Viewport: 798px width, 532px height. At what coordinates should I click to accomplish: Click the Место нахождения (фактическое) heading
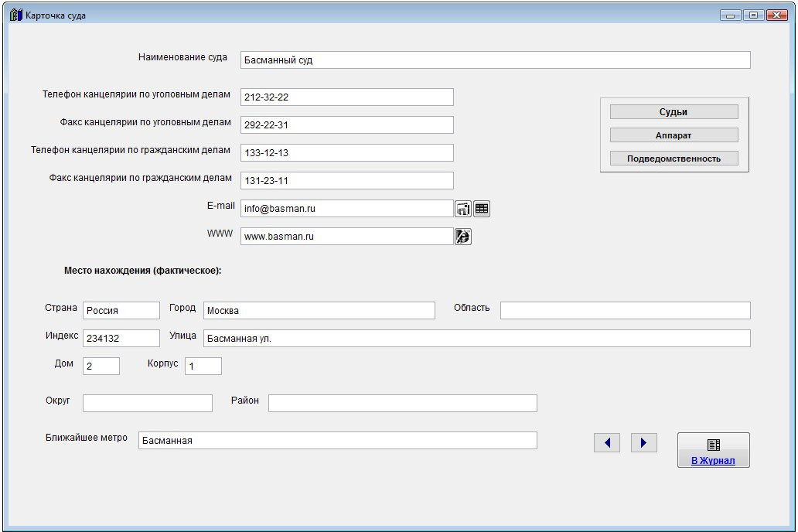pyautogui.click(x=142, y=271)
